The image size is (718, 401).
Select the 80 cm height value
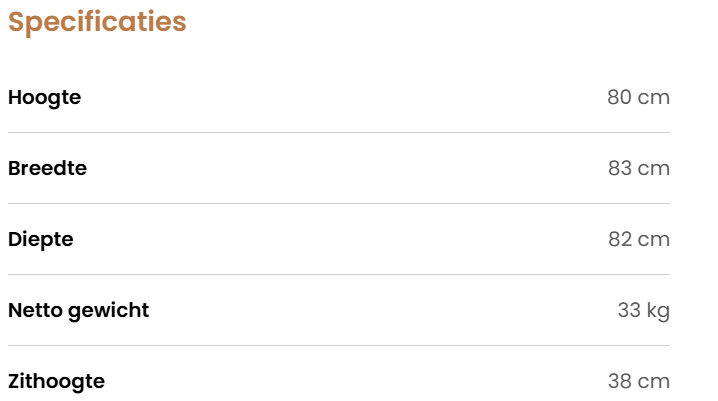click(x=638, y=98)
